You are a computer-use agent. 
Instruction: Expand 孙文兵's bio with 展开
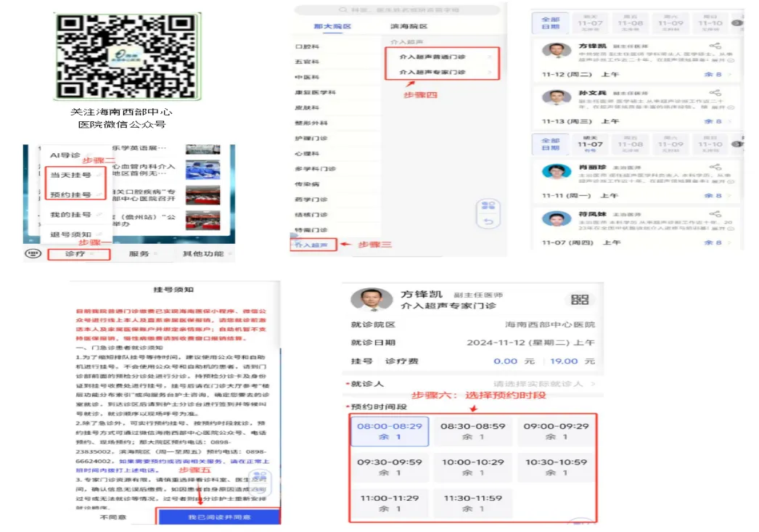[723, 107]
